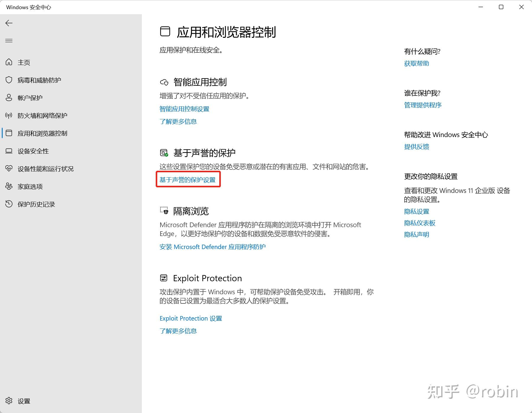The width and height of the screenshot is (532, 413).
Task: Click the Exploit Protection section icon
Action: click(164, 278)
